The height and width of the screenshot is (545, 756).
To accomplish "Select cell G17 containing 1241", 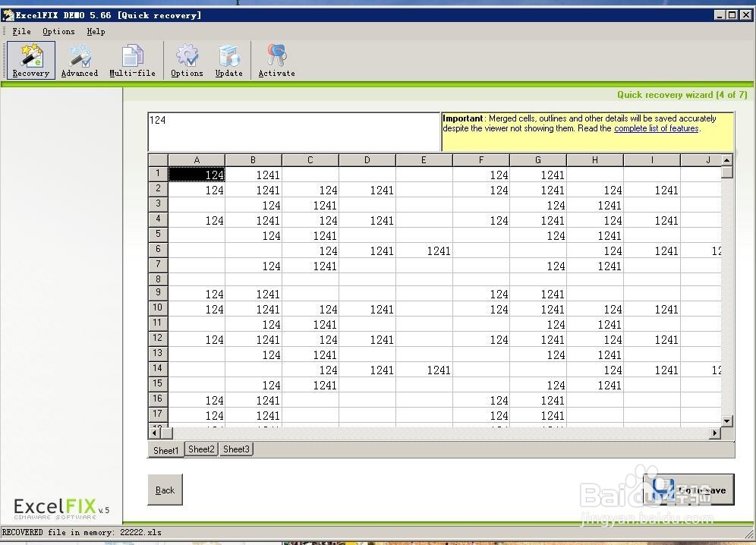I will pyautogui.click(x=537, y=414).
